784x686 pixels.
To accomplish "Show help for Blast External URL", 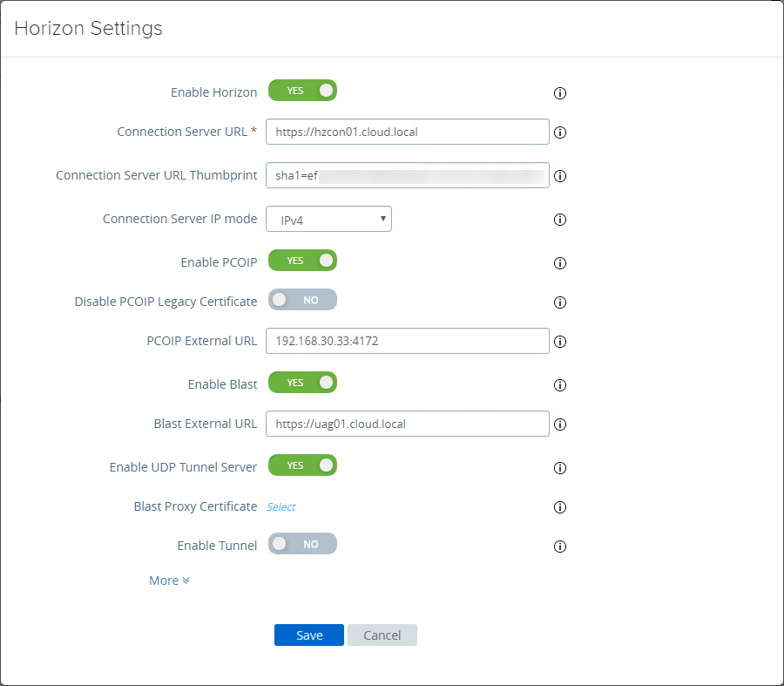I will [x=560, y=424].
